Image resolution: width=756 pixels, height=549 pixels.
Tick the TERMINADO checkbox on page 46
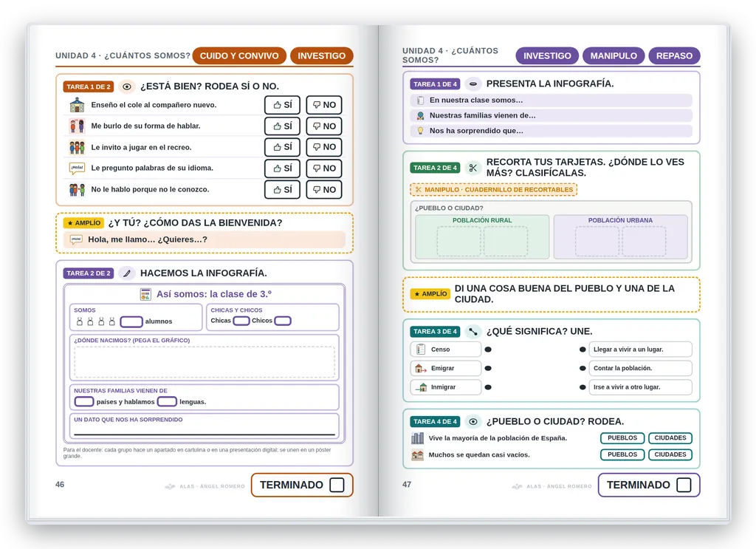[x=337, y=485]
